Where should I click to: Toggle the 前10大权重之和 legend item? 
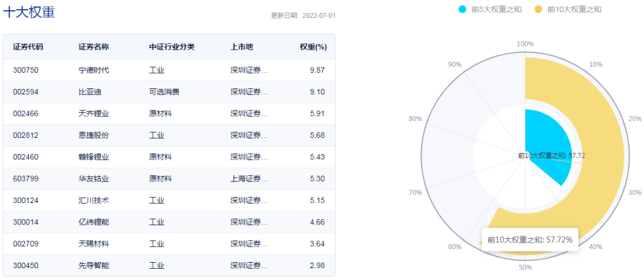pyautogui.click(x=569, y=10)
